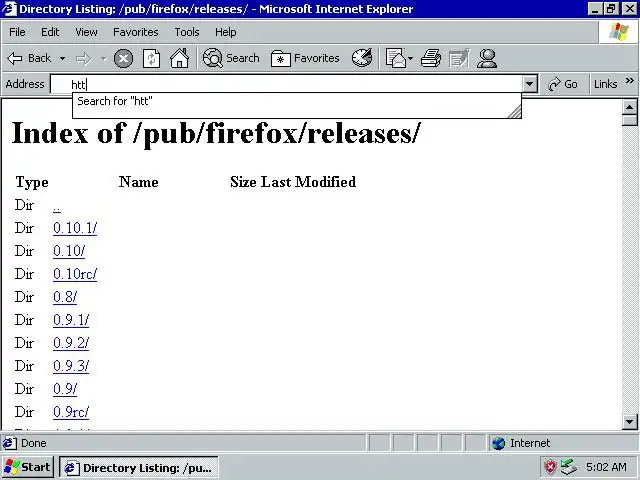Expand the Links toolbar chevron
640x480 pixels.
click(x=630, y=80)
